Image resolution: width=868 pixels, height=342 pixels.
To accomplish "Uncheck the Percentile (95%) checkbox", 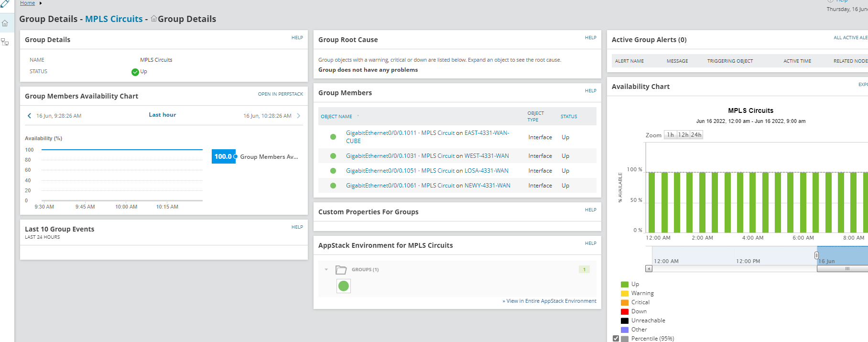I will pyautogui.click(x=616, y=338).
